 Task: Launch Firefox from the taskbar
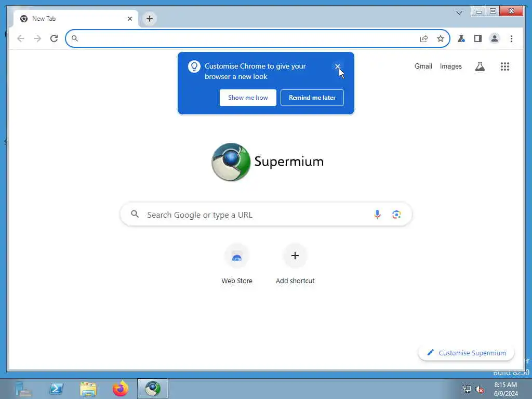(x=121, y=389)
